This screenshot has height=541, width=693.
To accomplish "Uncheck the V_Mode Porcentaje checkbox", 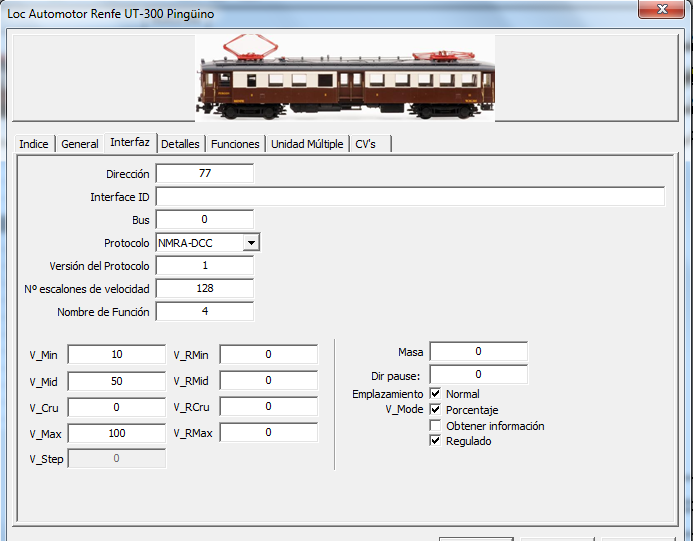I will coord(435,409).
